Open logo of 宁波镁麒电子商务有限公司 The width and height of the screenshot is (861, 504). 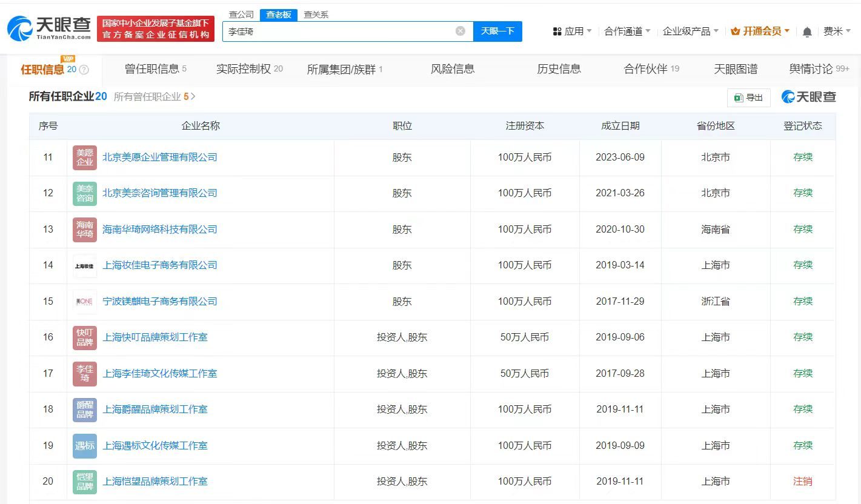point(85,302)
